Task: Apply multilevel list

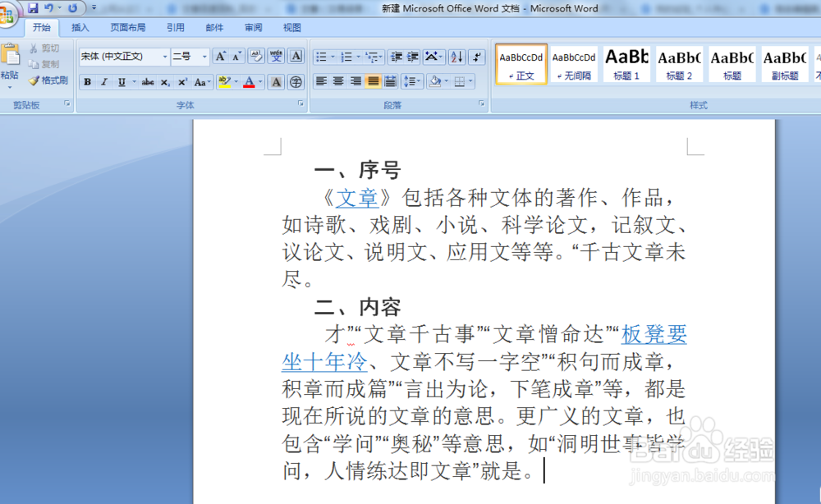Action: pyautogui.click(x=372, y=57)
